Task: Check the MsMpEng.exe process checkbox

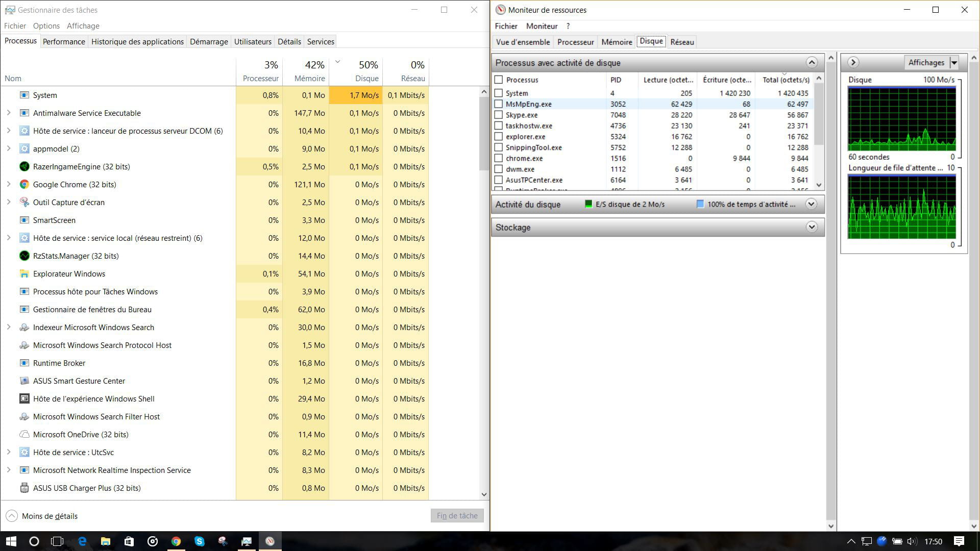Action: pyautogui.click(x=499, y=104)
